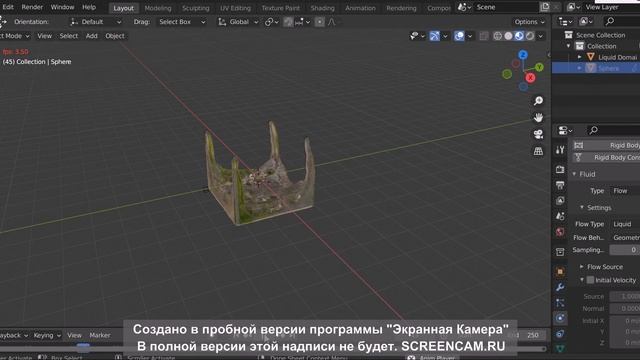Screen dimensions: 640x360
Task: Switch to the Modeling workspace tab
Action: coord(158,8)
